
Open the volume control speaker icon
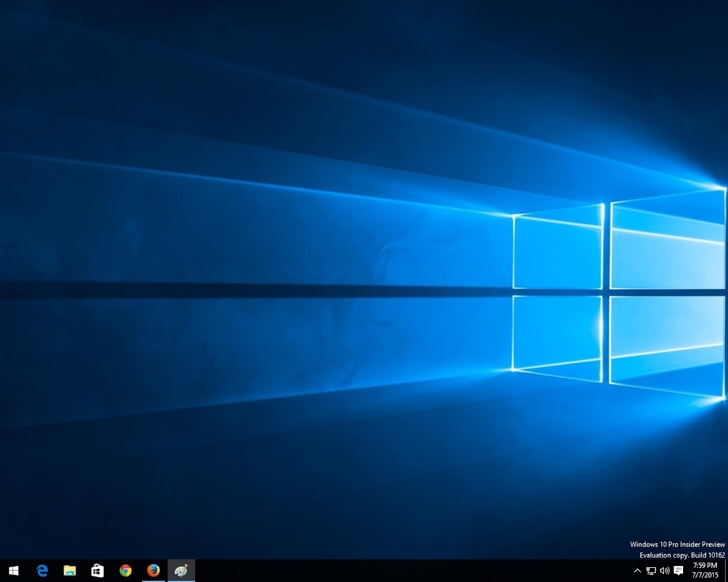665,571
